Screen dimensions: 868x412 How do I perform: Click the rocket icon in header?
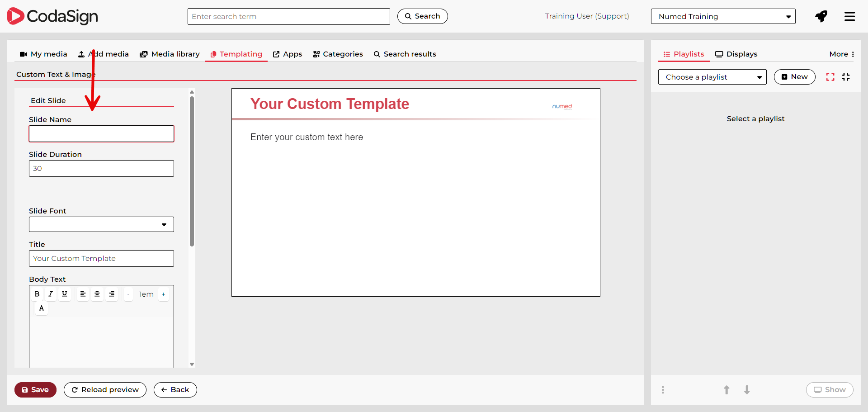click(821, 17)
